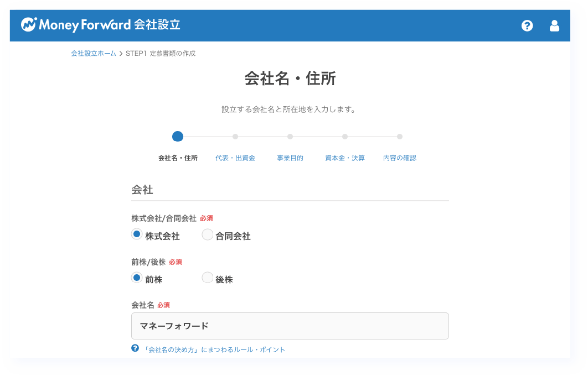This screenshot has height=376, width=588.
Task: Open the user account profile icon
Action: click(554, 25)
